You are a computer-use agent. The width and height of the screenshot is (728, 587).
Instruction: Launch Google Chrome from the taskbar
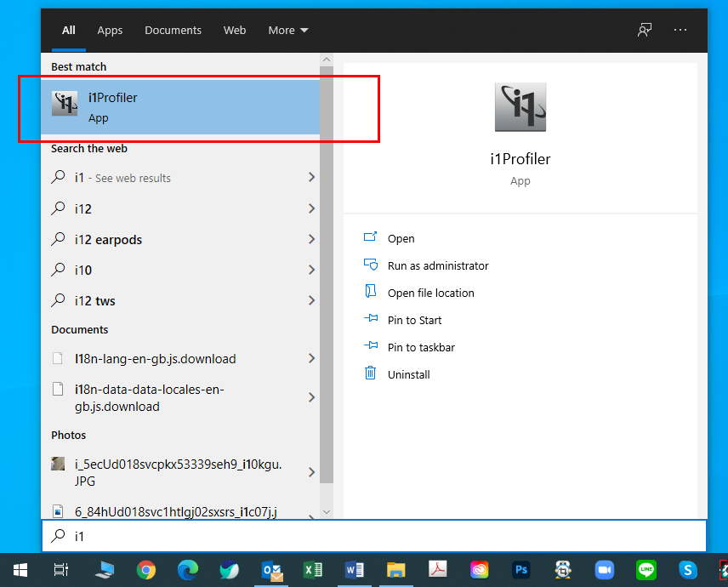(145, 570)
